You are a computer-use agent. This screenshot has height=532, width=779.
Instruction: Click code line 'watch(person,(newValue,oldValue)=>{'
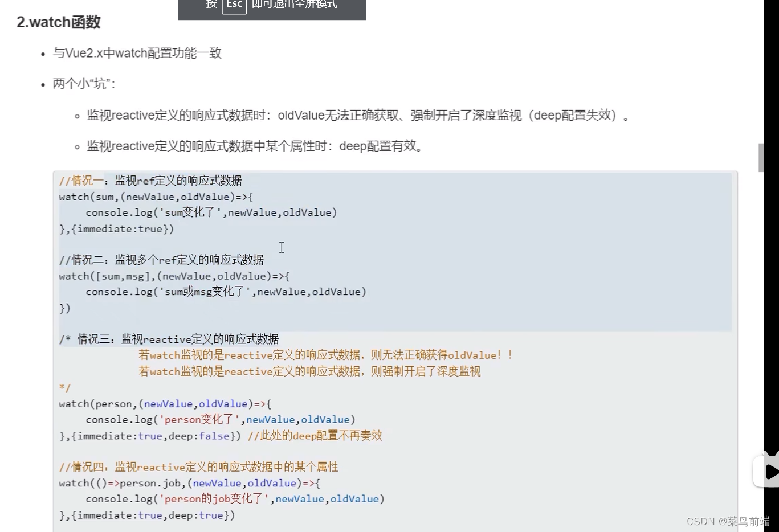(x=165, y=404)
